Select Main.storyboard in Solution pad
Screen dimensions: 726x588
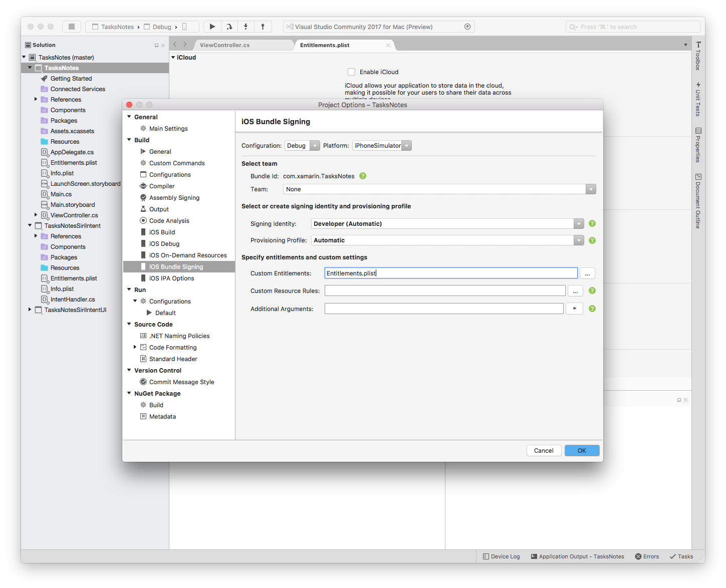[73, 205]
